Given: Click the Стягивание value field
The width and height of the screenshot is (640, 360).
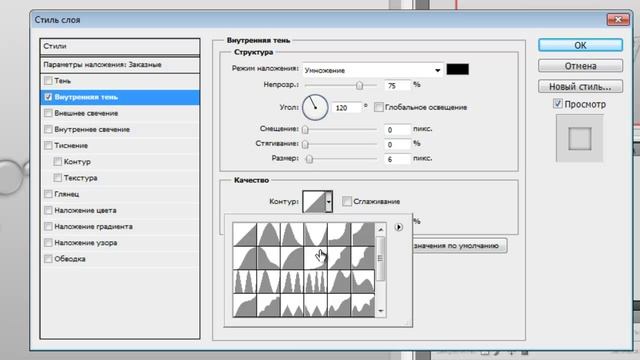Looking at the screenshot, I should click(397, 144).
